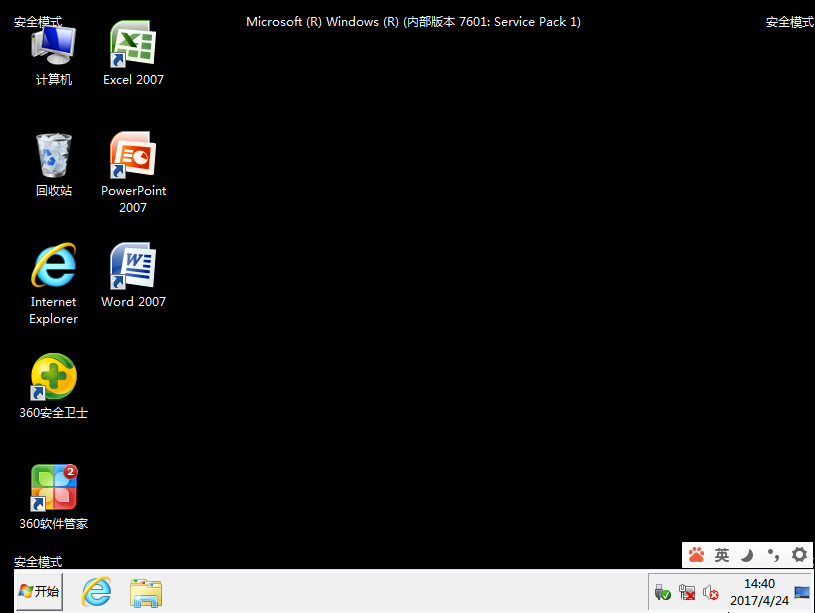Select the PowerPoint 2007 shortcut
Screen dimensions: 815x613
133,155
